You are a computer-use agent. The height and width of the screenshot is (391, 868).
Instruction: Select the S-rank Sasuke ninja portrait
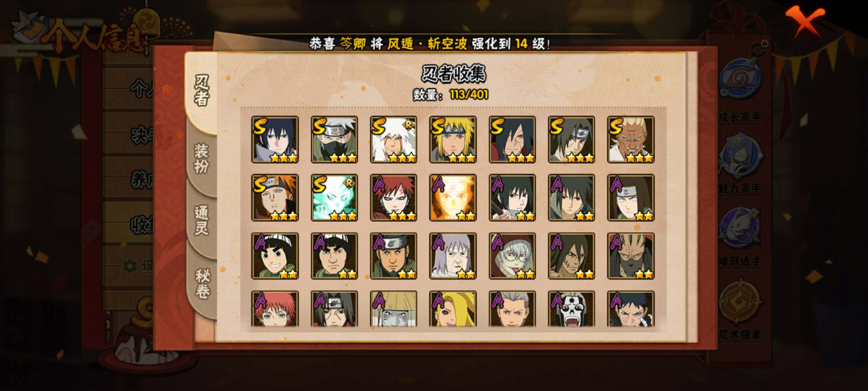tap(275, 140)
